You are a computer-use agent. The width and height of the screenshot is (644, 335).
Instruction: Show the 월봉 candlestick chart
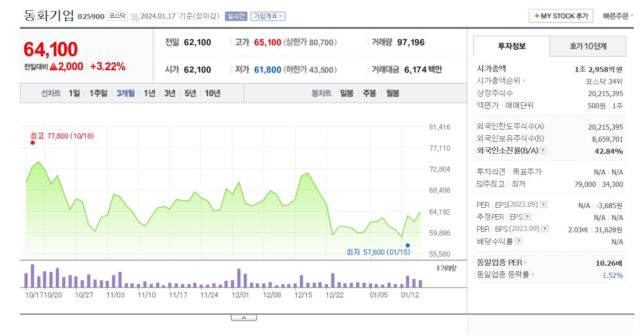tap(392, 93)
